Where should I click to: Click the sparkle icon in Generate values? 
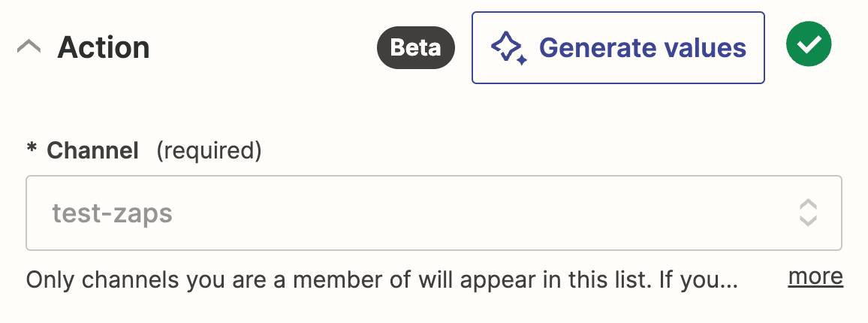(508, 48)
